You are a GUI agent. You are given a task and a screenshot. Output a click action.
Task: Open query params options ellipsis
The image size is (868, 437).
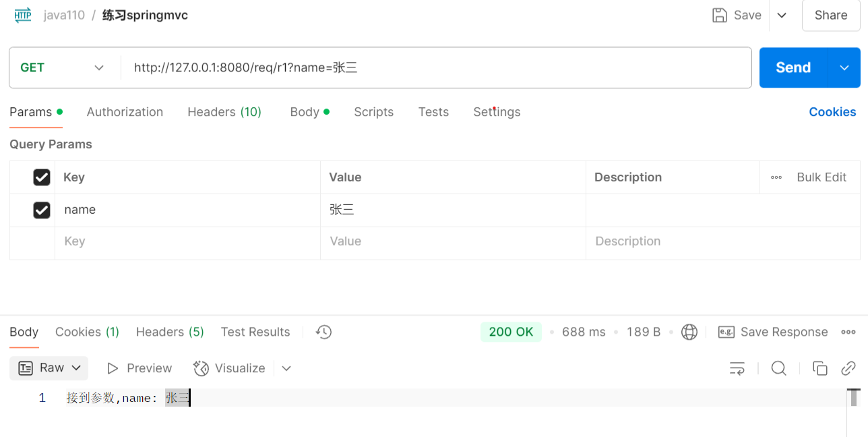(776, 177)
